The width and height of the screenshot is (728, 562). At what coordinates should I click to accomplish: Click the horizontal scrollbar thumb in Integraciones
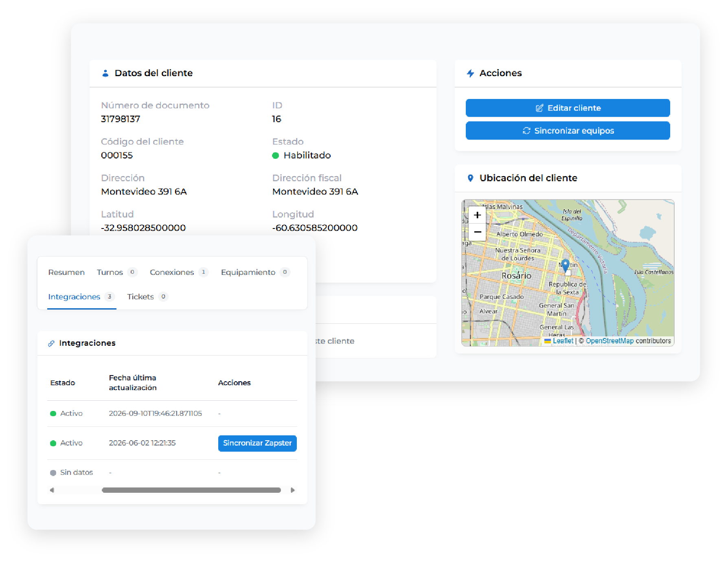coord(191,490)
